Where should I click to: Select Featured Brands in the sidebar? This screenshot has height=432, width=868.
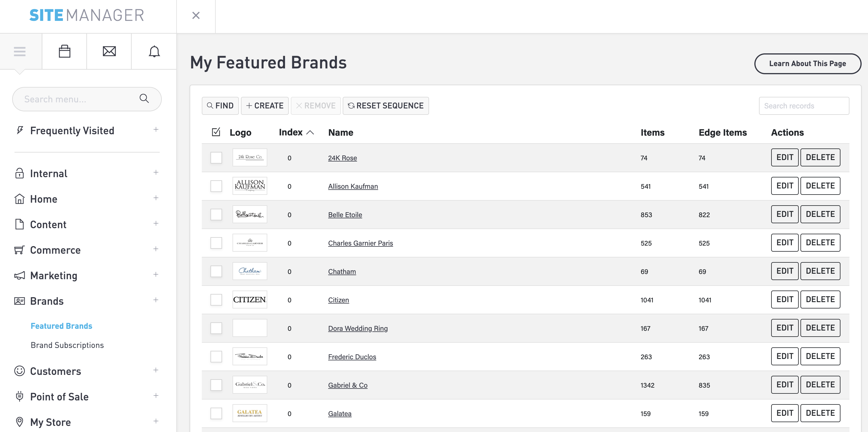pyautogui.click(x=61, y=326)
